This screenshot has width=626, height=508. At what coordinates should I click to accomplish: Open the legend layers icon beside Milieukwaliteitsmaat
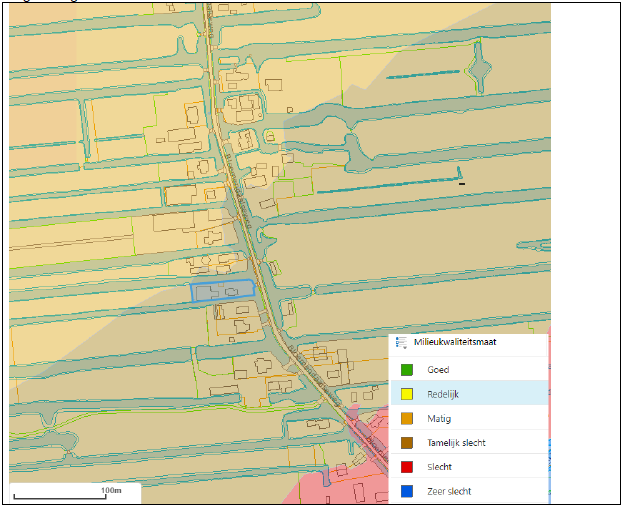401,342
